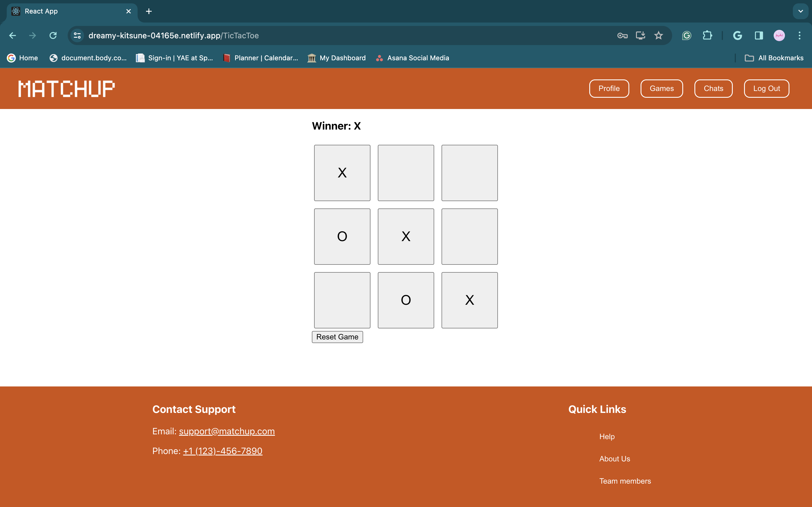Click the back navigation arrow
This screenshot has width=812, height=507.
(13, 35)
